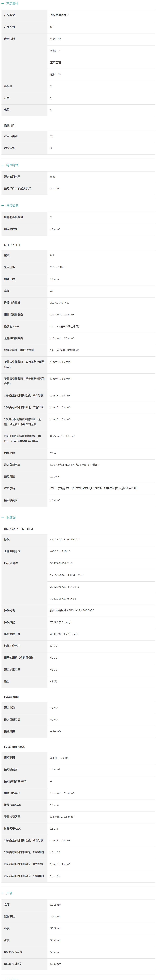Click the Ex marking II 2 GD Ex eb IIC Gb
This screenshot has width=156, height=980.
(x=64, y=539)
